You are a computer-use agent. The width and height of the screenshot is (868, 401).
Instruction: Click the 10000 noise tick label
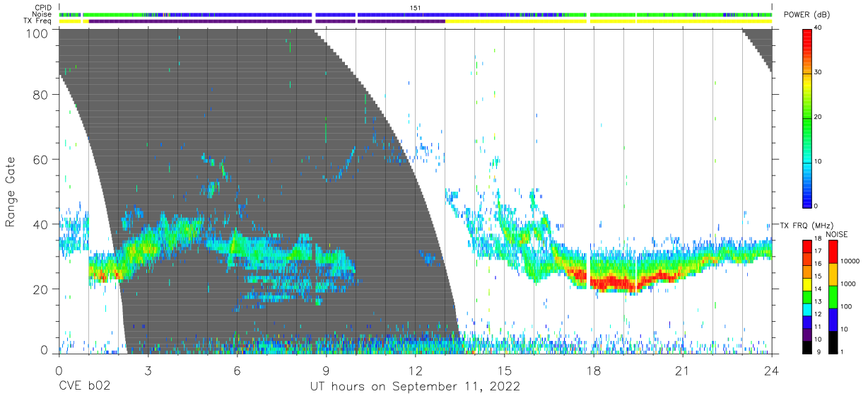pos(851,261)
